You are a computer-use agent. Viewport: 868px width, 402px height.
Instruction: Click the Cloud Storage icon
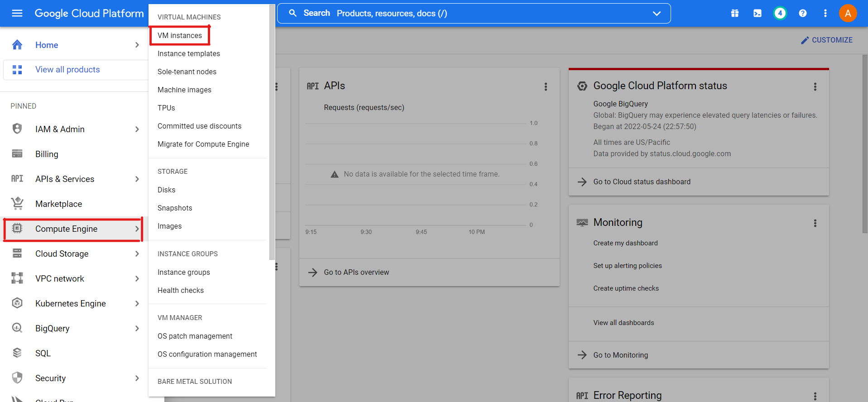pyautogui.click(x=17, y=254)
